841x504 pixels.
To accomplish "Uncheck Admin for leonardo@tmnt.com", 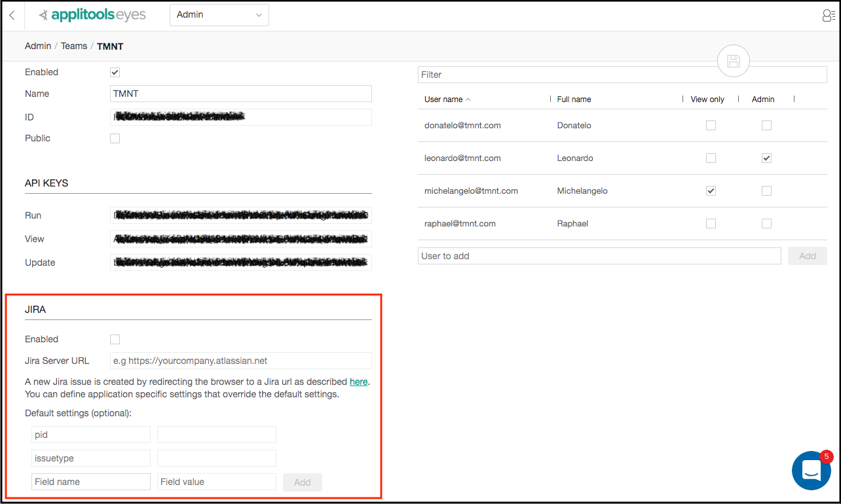I will [766, 158].
